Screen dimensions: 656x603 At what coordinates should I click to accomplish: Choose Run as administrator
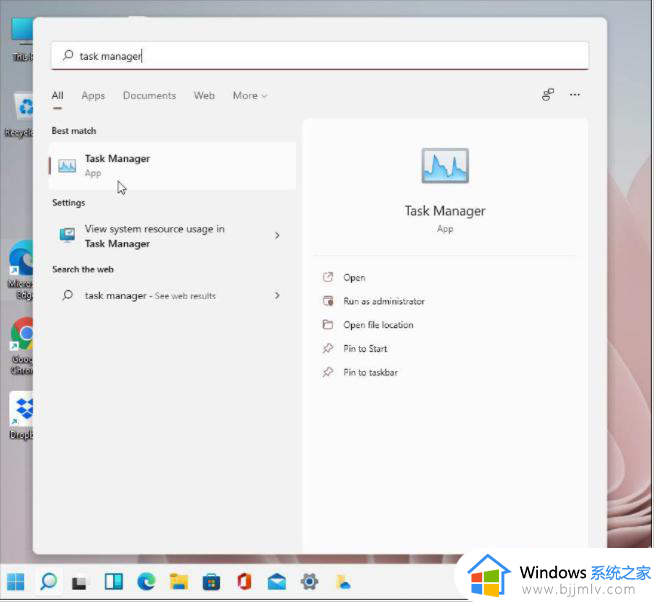(x=384, y=301)
